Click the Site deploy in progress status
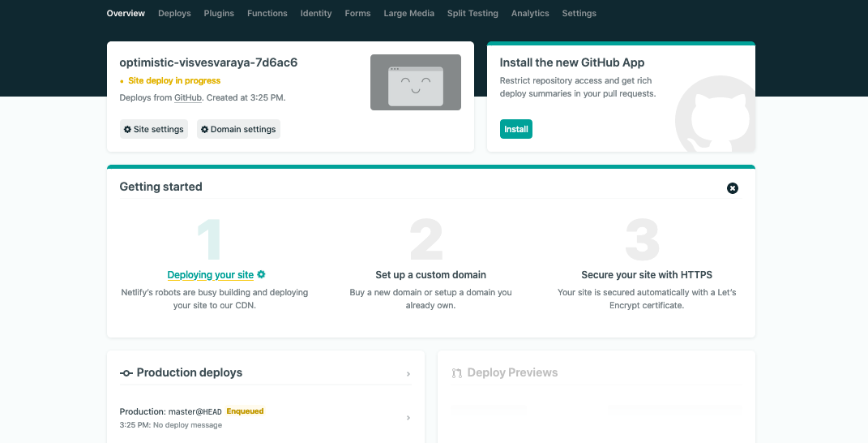Viewport: 868px width, 443px height. coord(174,81)
